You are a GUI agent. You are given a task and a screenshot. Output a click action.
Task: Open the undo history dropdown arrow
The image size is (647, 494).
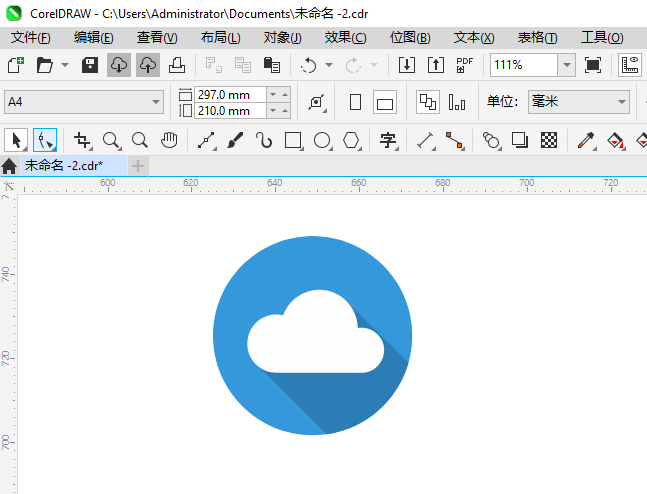click(x=329, y=65)
